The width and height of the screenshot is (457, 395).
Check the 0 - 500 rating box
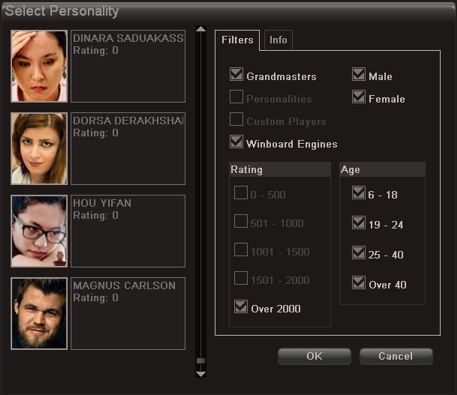[x=241, y=193]
